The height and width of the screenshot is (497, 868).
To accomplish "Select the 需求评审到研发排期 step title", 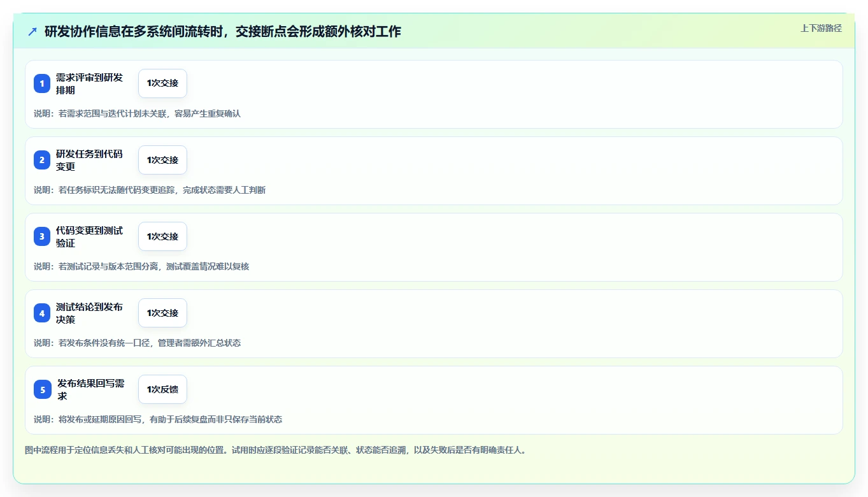I will tap(90, 83).
